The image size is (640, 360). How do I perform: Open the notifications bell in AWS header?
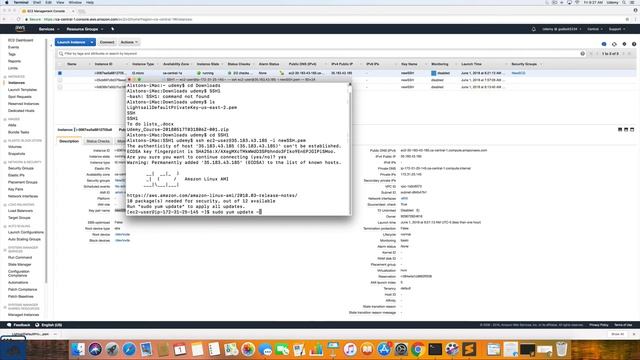pos(533,29)
